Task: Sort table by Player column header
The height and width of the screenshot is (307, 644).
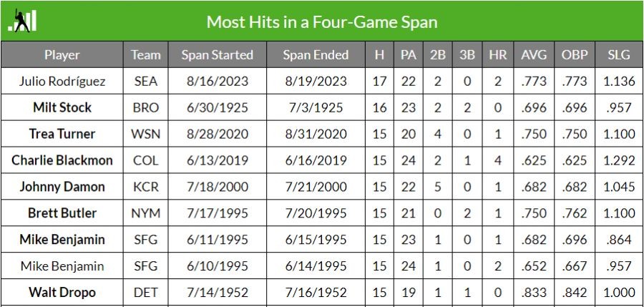Action: point(62,54)
